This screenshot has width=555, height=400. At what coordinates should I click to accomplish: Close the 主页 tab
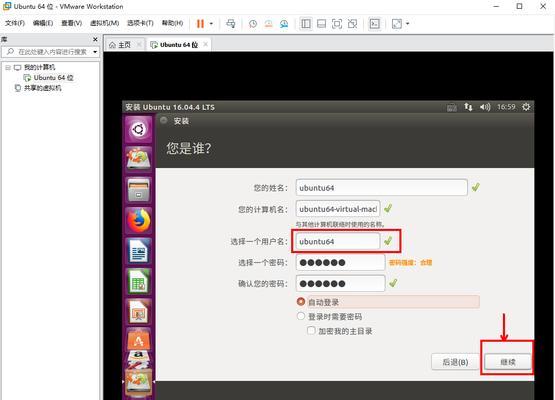[139, 44]
